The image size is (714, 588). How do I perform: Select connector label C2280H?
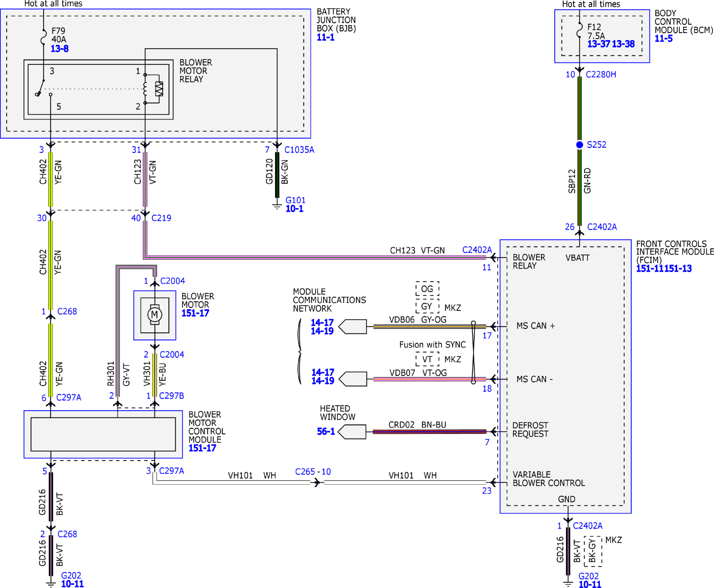pos(601,74)
